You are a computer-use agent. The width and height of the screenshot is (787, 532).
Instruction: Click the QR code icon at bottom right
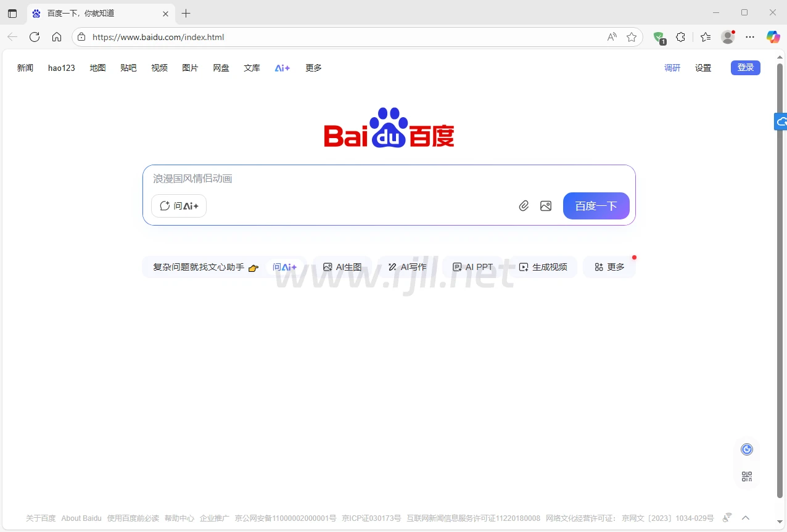point(747,477)
